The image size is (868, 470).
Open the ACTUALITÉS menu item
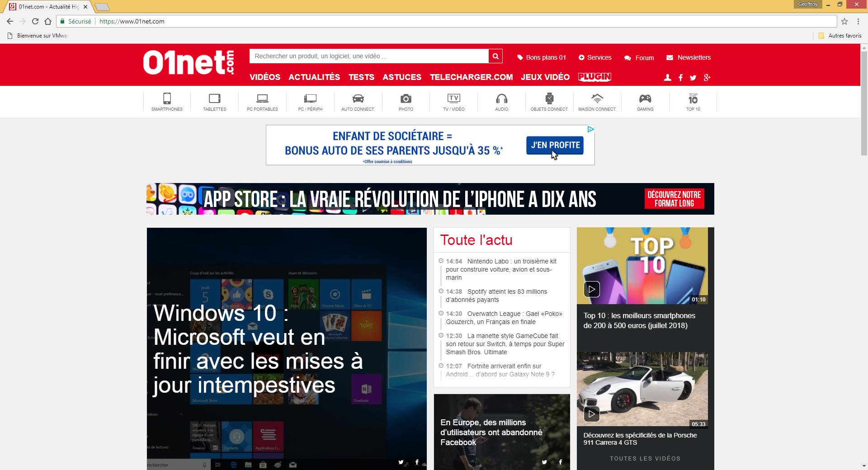tap(314, 77)
